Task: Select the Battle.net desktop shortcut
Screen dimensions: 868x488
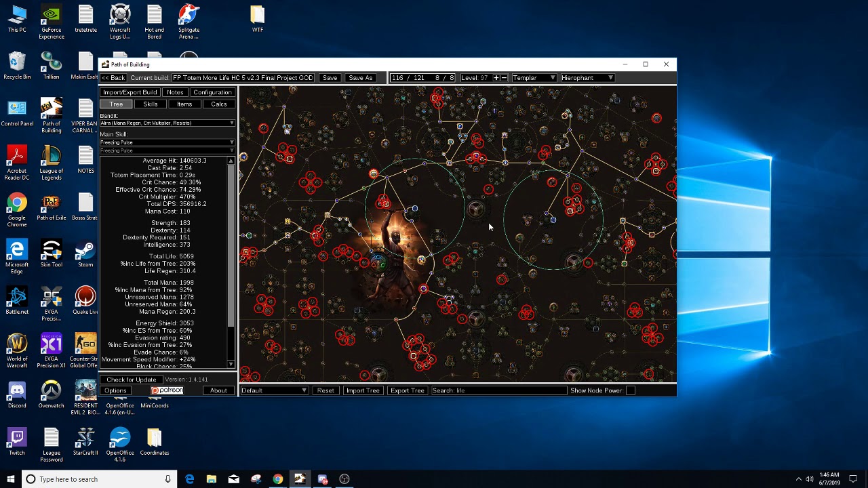Action: [x=17, y=301]
